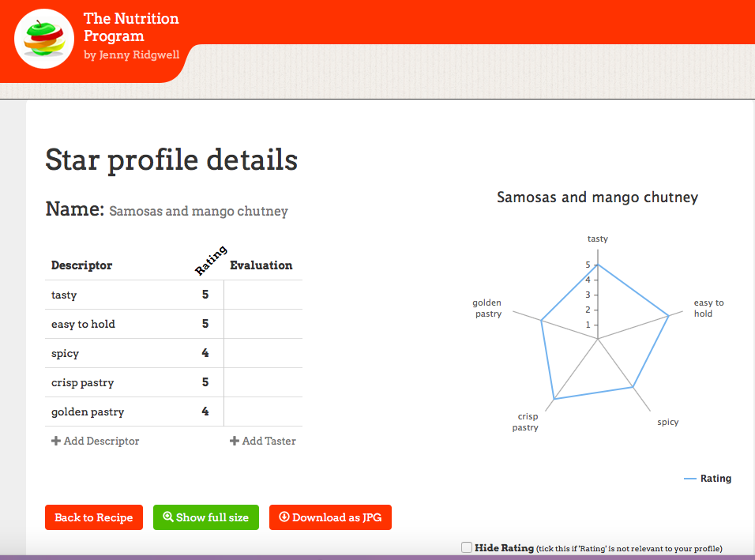
Task: Click the plus icon next to Add Descriptor
Action: (56, 441)
